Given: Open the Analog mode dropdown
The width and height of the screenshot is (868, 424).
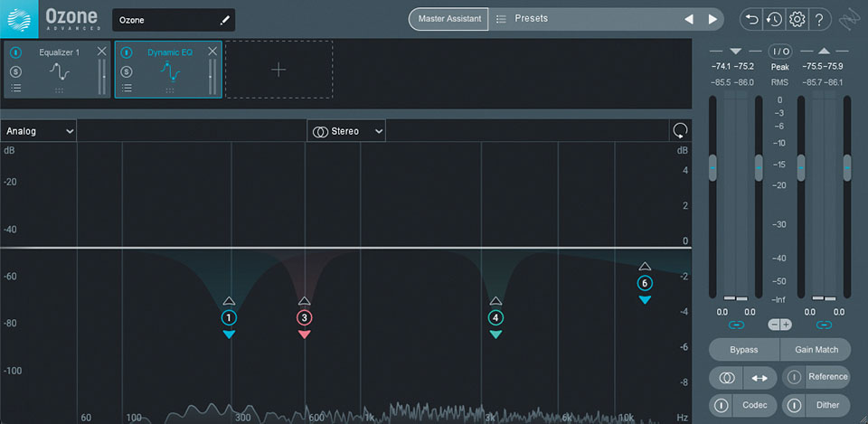Looking at the screenshot, I should tap(39, 131).
